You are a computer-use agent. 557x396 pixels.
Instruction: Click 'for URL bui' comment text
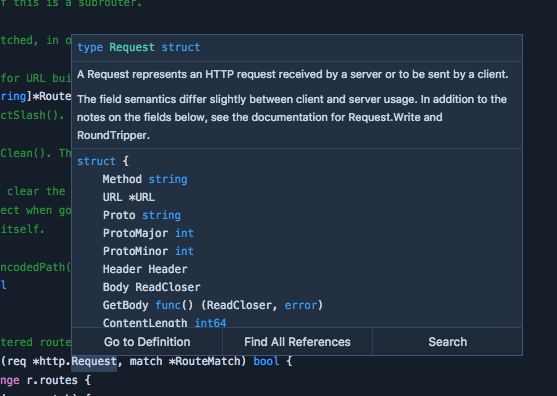click(x=36, y=78)
